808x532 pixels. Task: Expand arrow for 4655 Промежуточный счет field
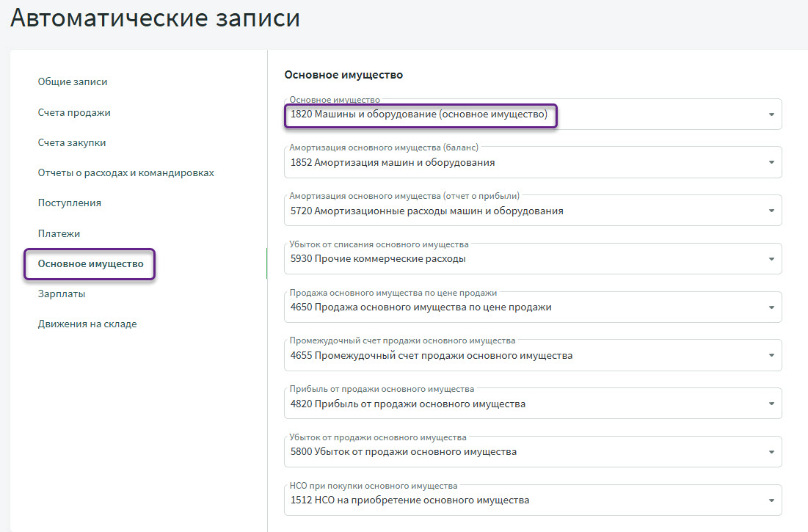pos(771,356)
